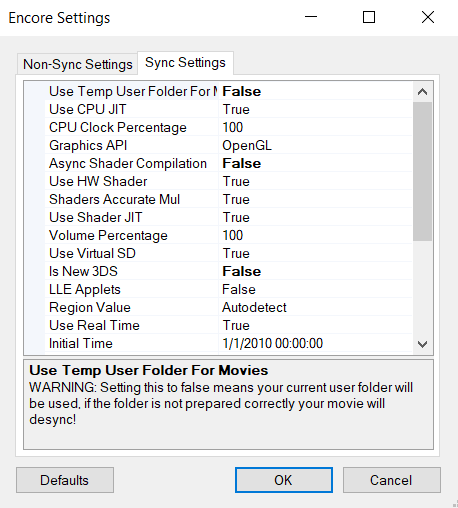Switch to the Non-Sync Settings tab
Image resolution: width=458 pixels, height=508 pixels.
(77, 64)
